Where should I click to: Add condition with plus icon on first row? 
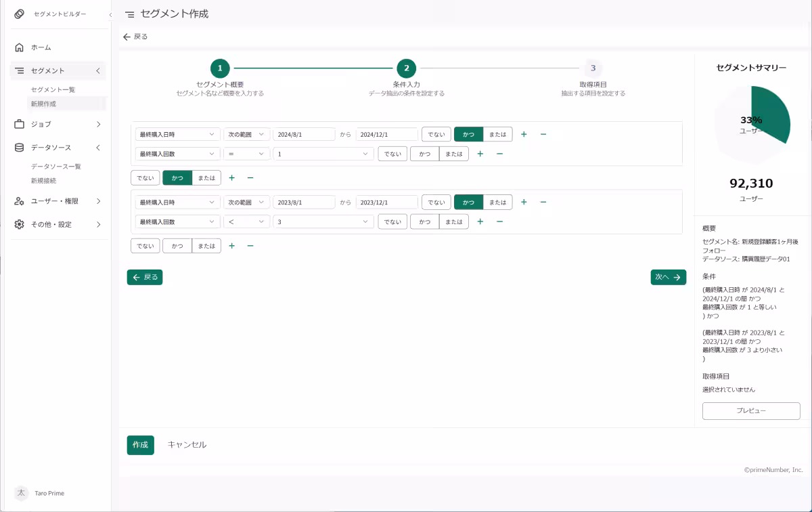click(x=524, y=134)
